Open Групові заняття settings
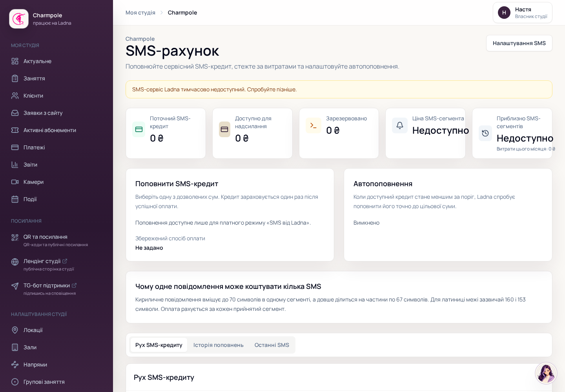 (x=56, y=382)
